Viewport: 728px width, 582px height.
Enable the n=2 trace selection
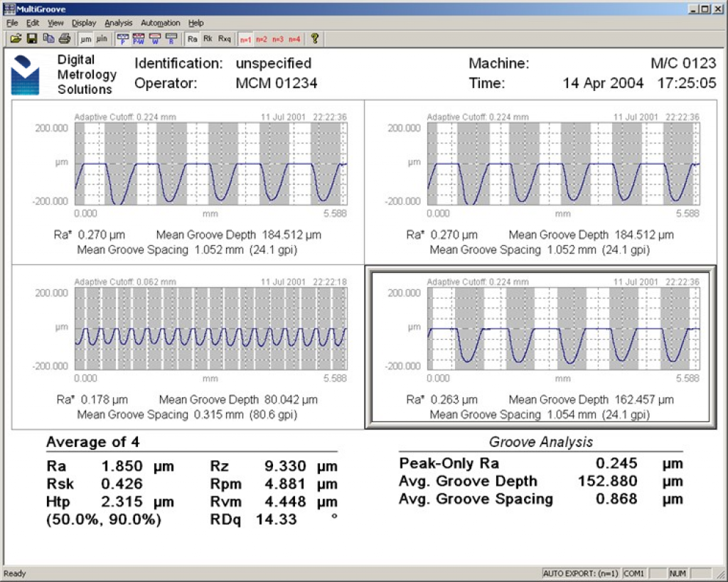click(262, 38)
